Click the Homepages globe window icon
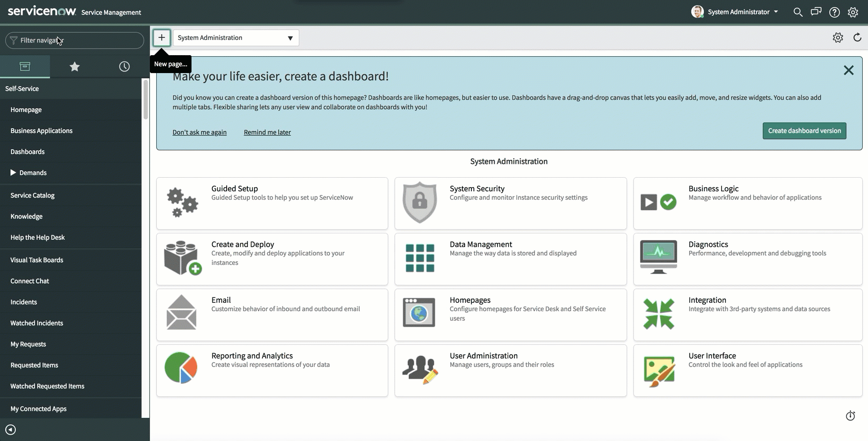Screen dimensions: 868x441 tap(419, 312)
